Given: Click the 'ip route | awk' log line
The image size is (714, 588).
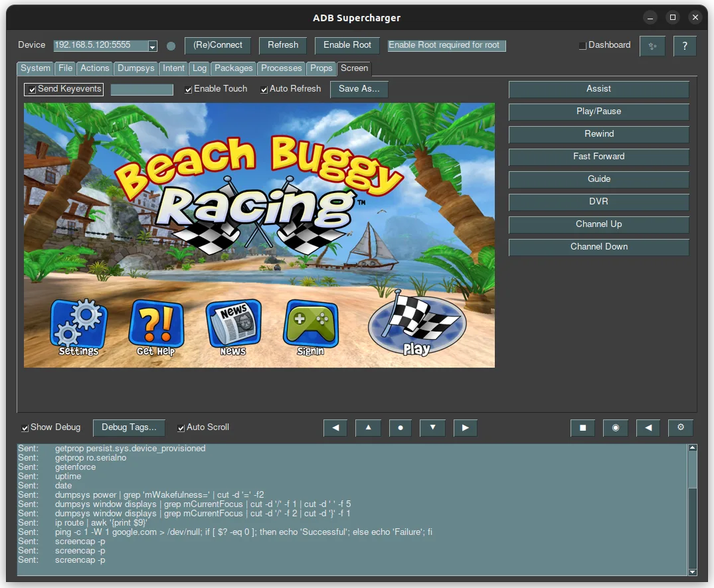Looking at the screenshot, I should (x=101, y=523).
